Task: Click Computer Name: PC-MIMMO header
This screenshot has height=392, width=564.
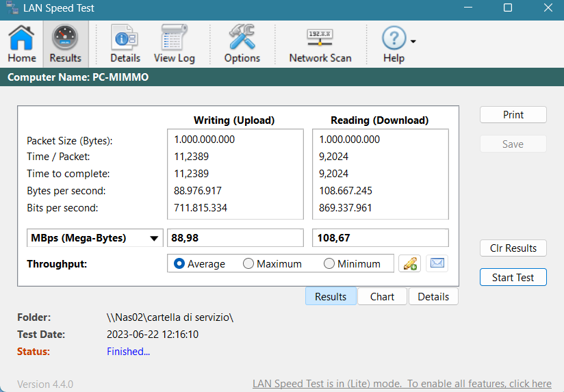Action: [78, 77]
